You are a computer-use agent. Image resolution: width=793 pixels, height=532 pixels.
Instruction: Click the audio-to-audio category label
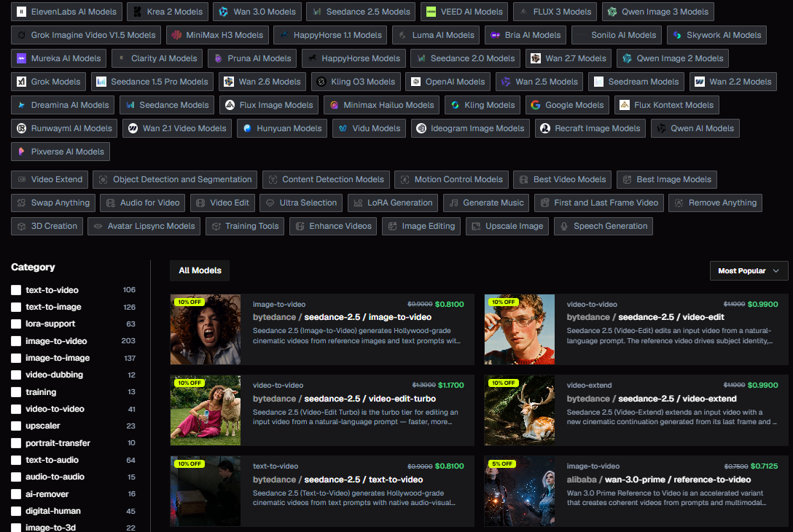point(55,477)
